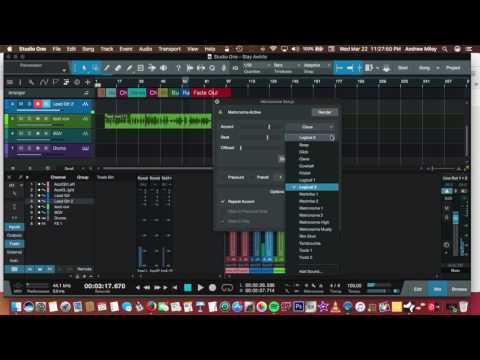Toggle the Outputs button in mixer sidebar
Image resolution: width=480 pixels, height=360 pixels.
click(14, 235)
